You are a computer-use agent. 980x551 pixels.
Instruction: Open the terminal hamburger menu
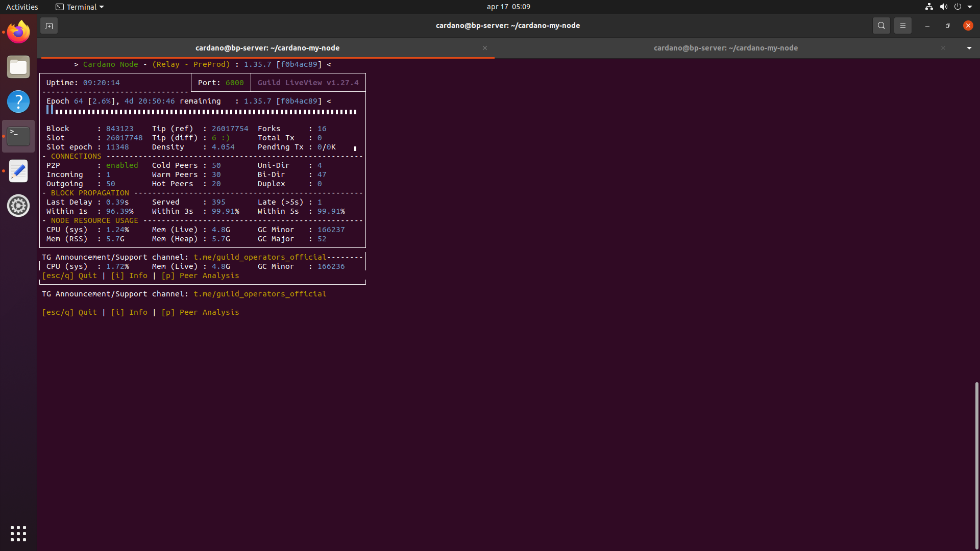coord(902,26)
